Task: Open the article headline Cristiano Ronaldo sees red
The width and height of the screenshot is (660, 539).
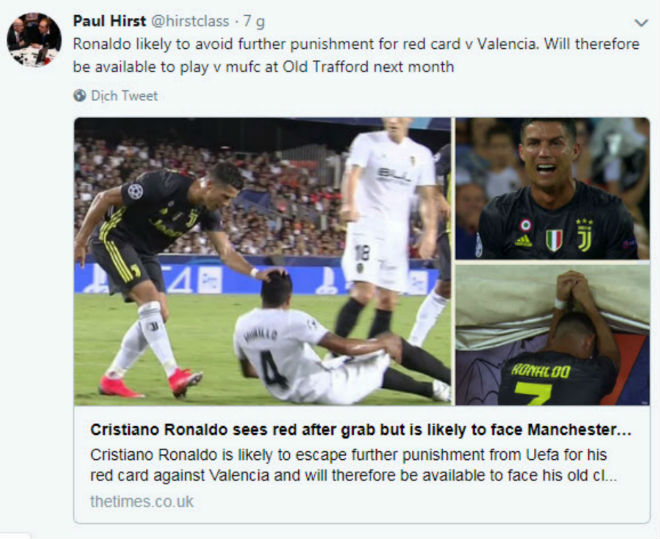Action: click(361, 430)
